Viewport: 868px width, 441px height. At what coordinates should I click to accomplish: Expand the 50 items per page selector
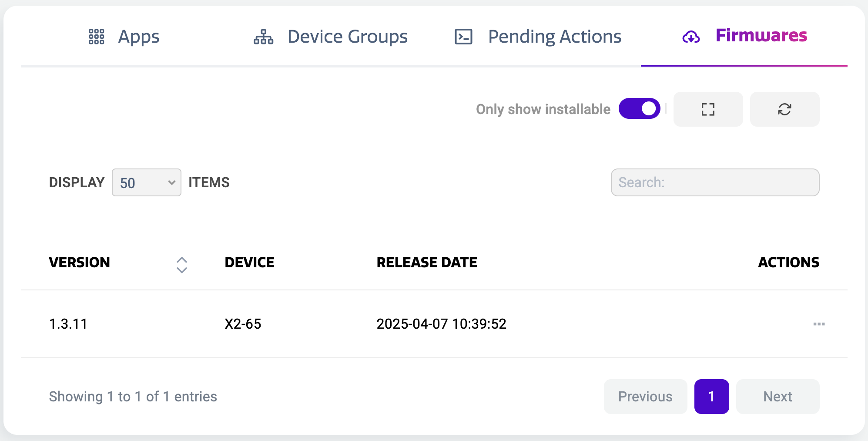146,182
